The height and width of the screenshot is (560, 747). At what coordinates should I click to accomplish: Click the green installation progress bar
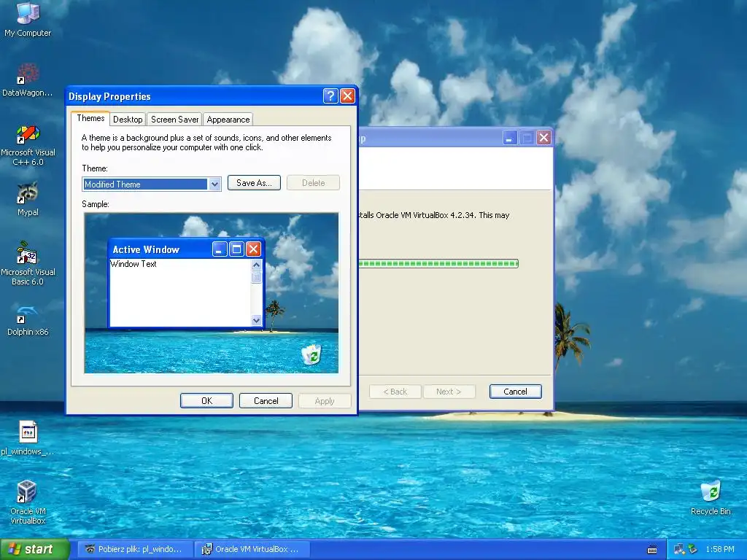click(x=438, y=263)
